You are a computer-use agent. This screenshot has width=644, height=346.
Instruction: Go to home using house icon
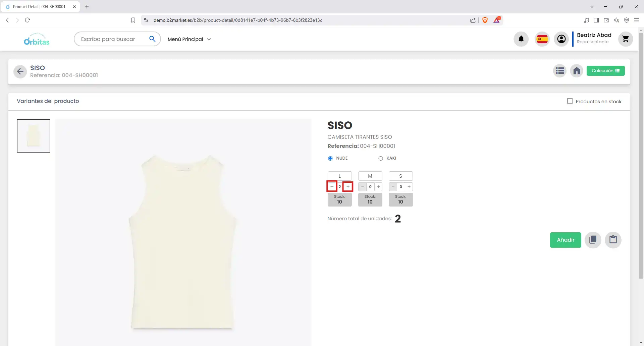pyautogui.click(x=576, y=71)
